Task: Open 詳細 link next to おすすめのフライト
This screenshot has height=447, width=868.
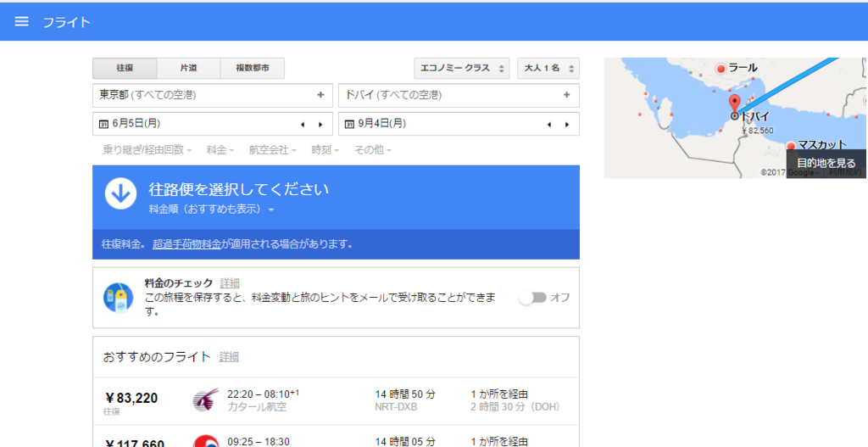Action: point(229,357)
